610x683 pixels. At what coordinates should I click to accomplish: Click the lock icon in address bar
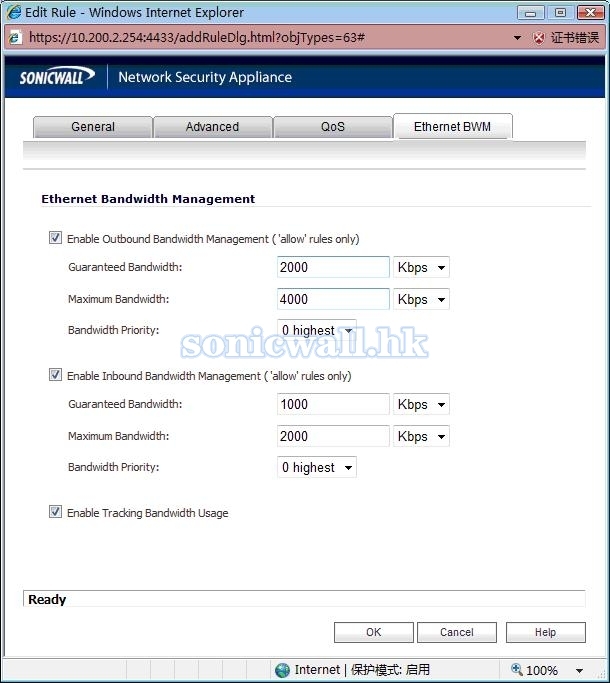coord(16,37)
